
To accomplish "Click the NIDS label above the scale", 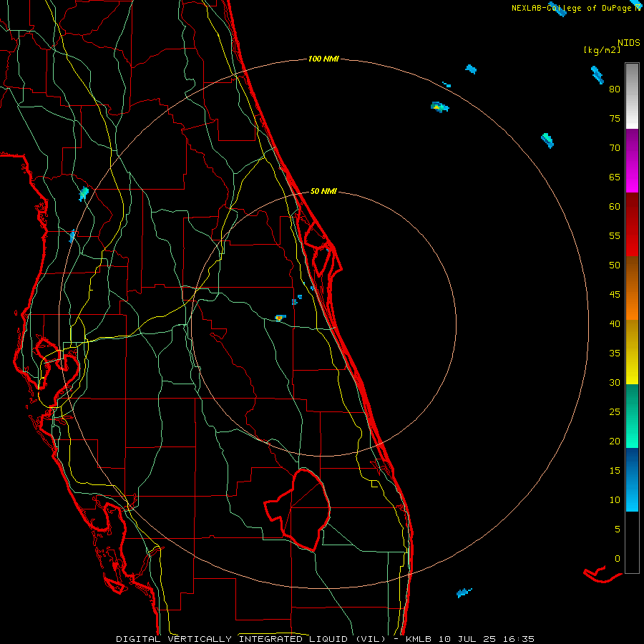I will 629,42.
